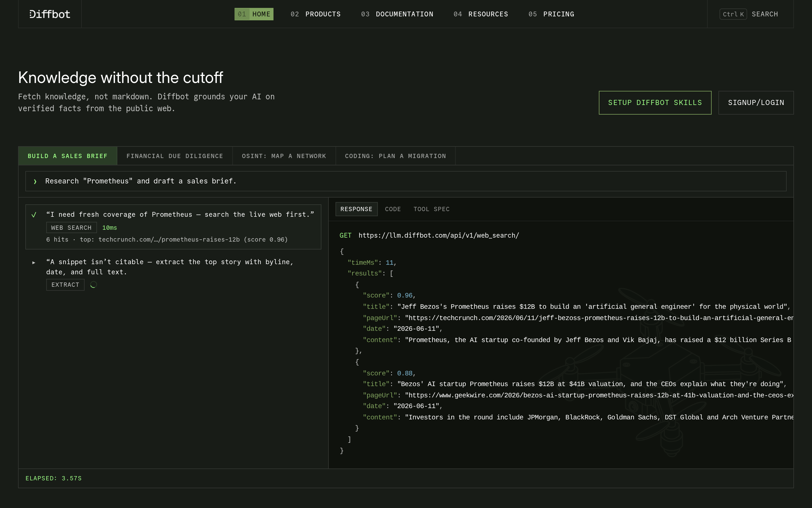Image resolution: width=812 pixels, height=508 pixels.
Task: Click the timeMs 11 value
Action: pyautogui.click(x=389, y=262)
